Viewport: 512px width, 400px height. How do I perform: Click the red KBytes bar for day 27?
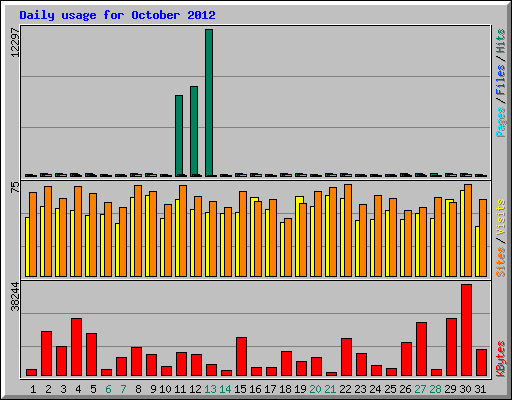[421, 349]
